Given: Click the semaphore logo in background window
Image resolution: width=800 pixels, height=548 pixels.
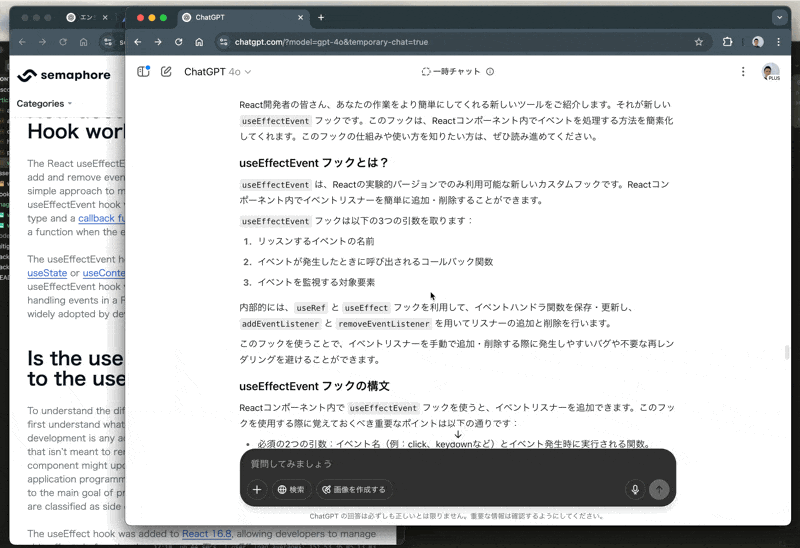Looking at the screenshot, I should pos(64,75).
